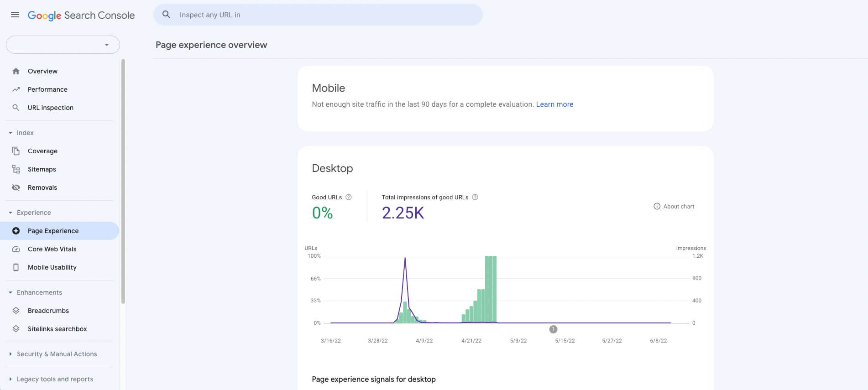Click the search magnifier icon

point(167,15)
